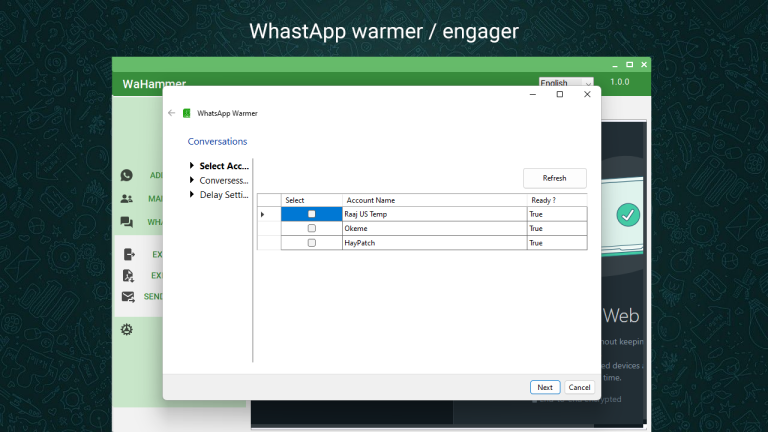The height and width of the screenshot is (432, 768).
Task: Click the file export sidebar icon
Action: [128, 275]
